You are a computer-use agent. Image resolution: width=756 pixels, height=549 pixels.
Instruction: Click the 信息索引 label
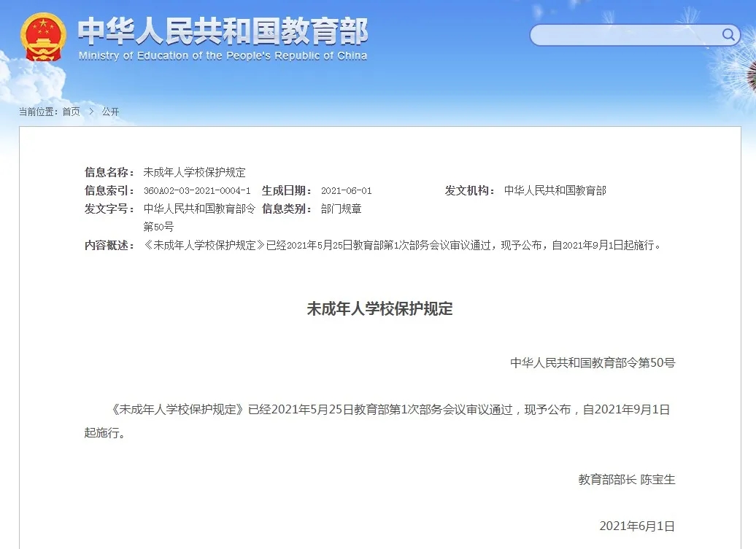pyautogui.click(x=109, y=191)
